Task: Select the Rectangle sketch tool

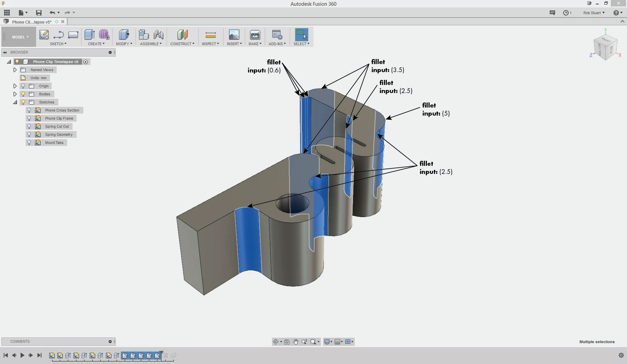Action: click(73, 35)
